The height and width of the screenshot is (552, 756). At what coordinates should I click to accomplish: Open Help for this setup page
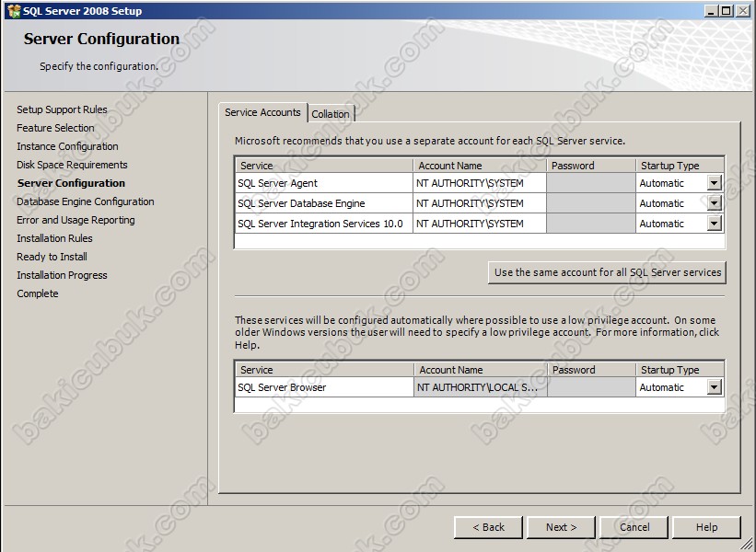click(x=706, y=527)
